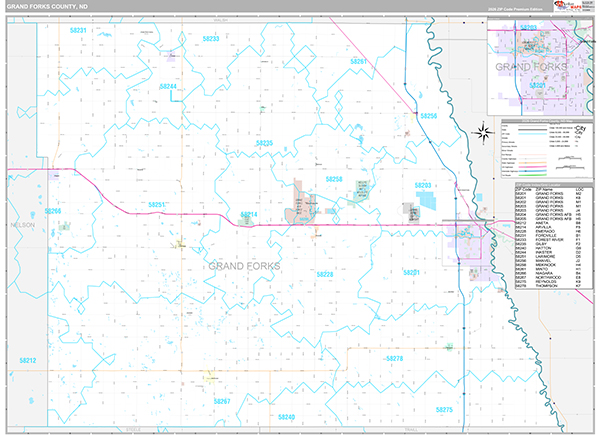Image resolution: width=600 pixels, height=435 pixels.
Task: Click ZIP code label 58233
Action: 211,39
